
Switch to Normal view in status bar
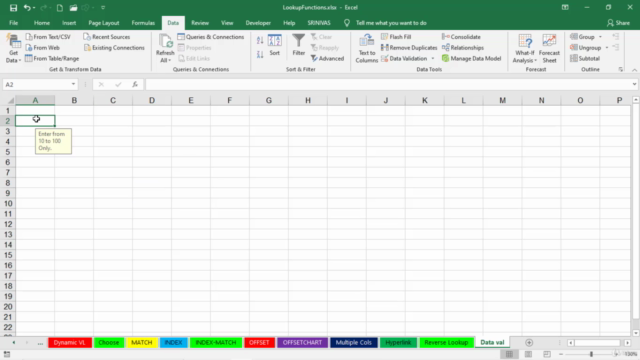(x=509, y=354)
